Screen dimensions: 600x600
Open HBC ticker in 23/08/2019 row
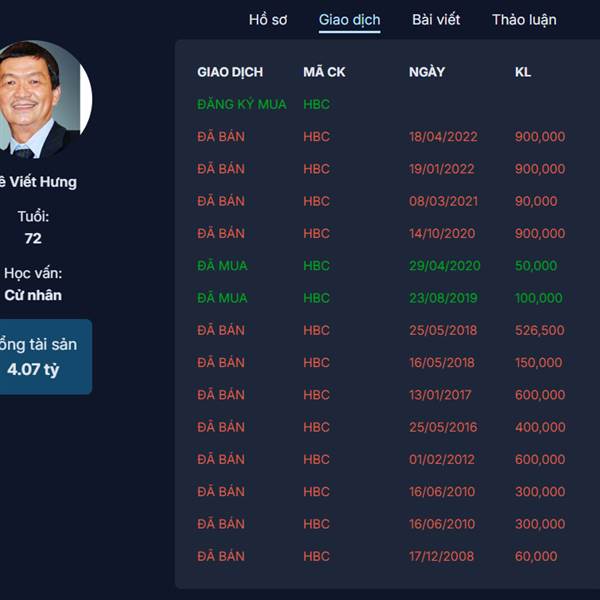[x=316, y=298]
